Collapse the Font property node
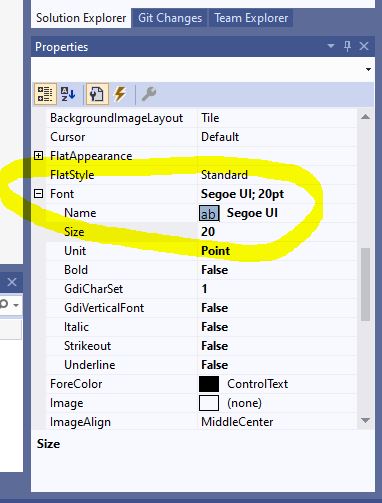Image resolution: width=382 pixels, height=503 pixels. click(39, 193)
